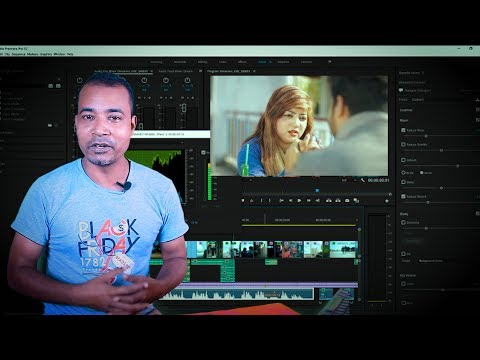The width and height of the screenshot is (480, 360).
Task: Toggle the Reduce Rumble checkbox
Action: [x=403, y=144]
